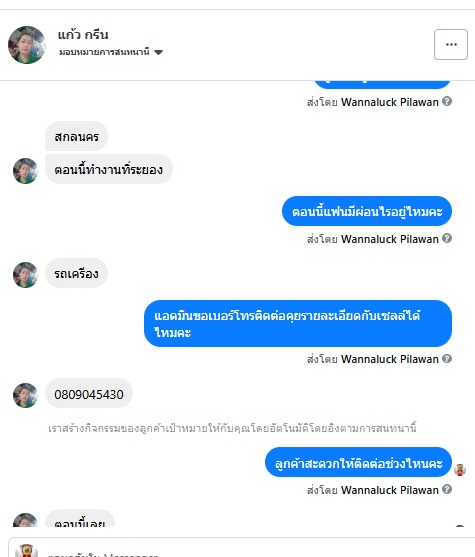The height and width of the screenshot is (557, 475).
Task: Select the สกลนคร message bubble
Action: (x=76, y=136)
